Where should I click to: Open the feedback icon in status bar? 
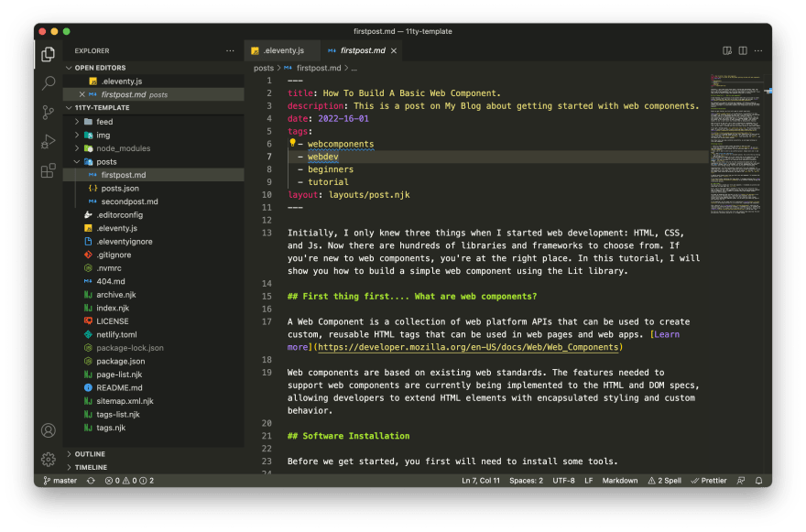(x=741, y=481)
